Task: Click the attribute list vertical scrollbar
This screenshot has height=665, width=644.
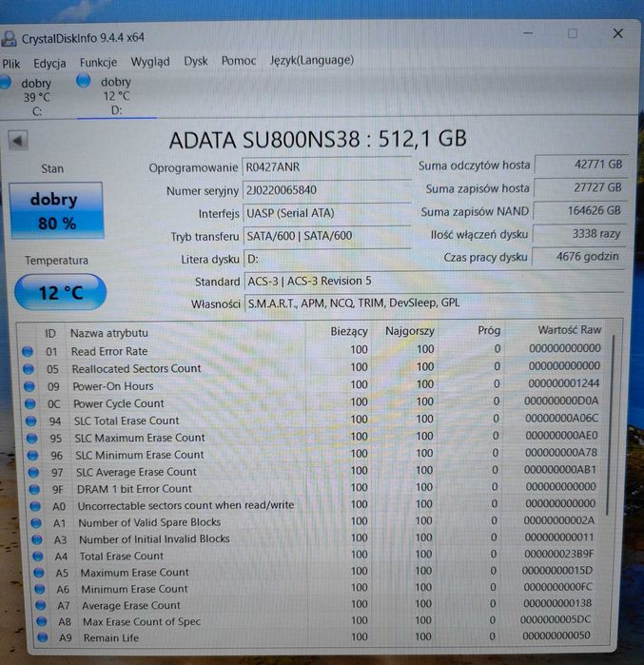Action: [611, 424]
